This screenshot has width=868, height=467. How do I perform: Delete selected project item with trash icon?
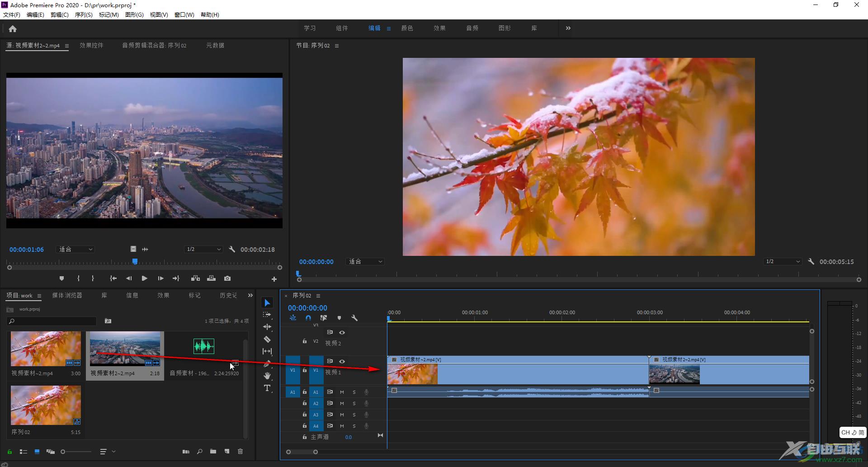click(x=241, y=451)
